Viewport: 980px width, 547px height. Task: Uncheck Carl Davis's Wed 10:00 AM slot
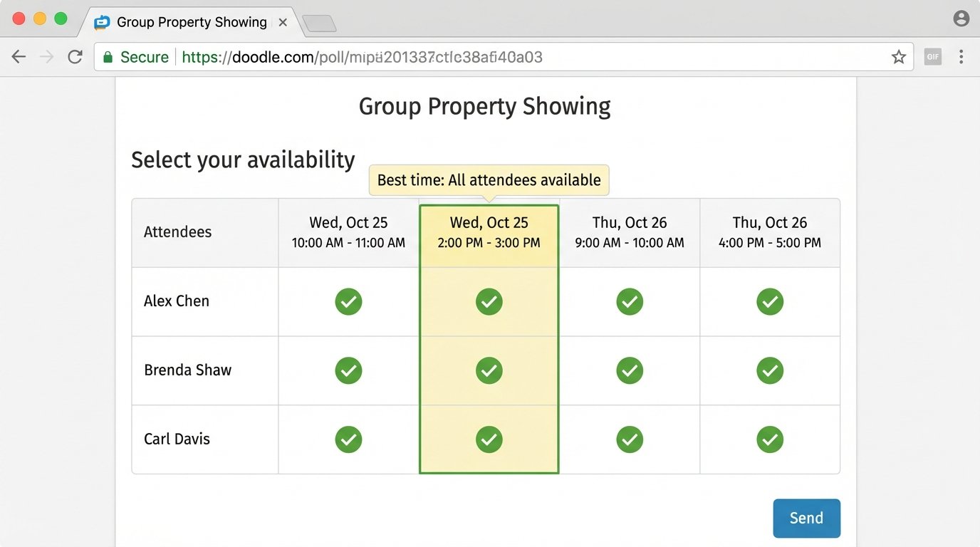[348, 439]
